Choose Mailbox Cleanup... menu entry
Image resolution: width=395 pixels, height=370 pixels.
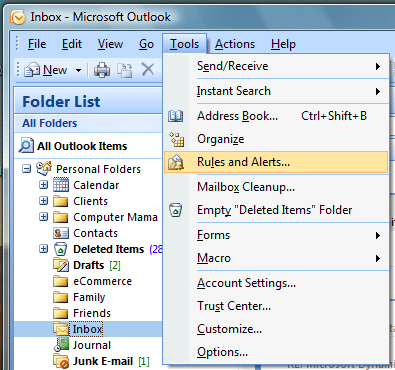pyautogui.click(x=276, y=187)
